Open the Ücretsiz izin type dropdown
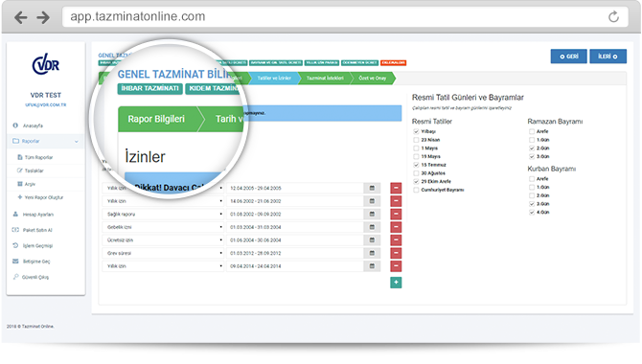642x364 pixels. 163,239
